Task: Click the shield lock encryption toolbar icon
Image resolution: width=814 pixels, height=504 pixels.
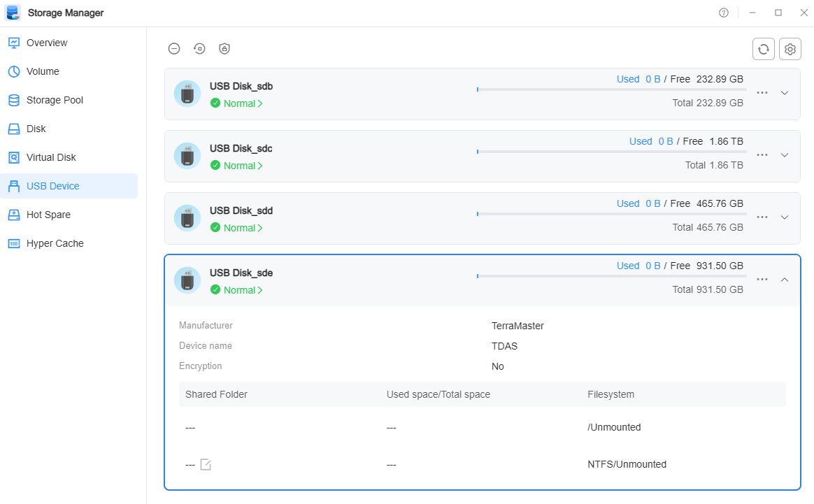Action: coord(224,49)
